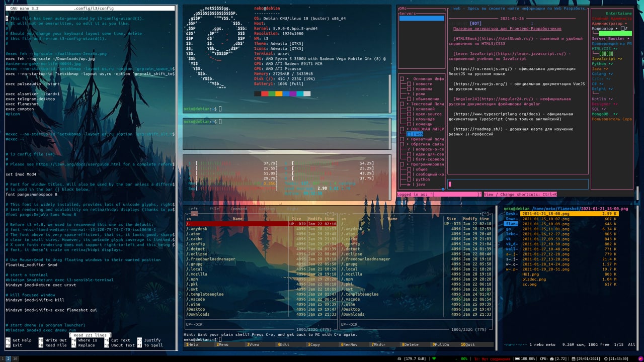
Task: Toggle the команды channel checkbox
Action: click(x=409, y=124)
